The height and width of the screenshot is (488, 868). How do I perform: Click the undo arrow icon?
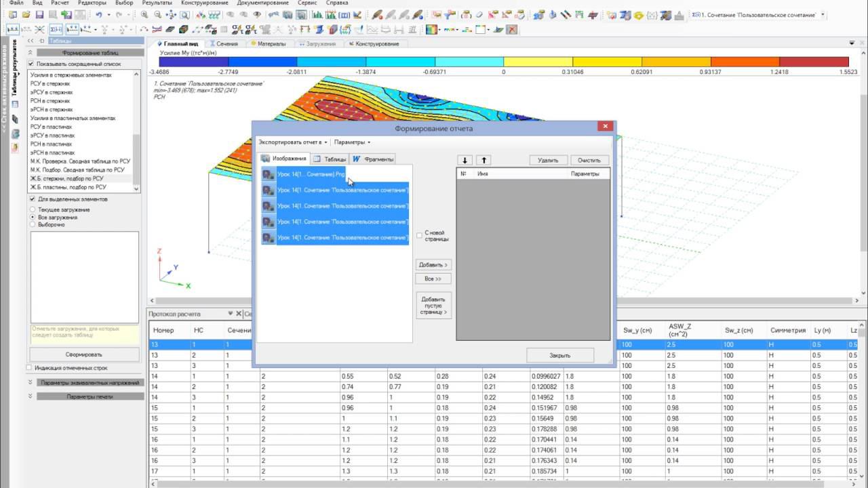pyautogui.click(x=99, y=15)
